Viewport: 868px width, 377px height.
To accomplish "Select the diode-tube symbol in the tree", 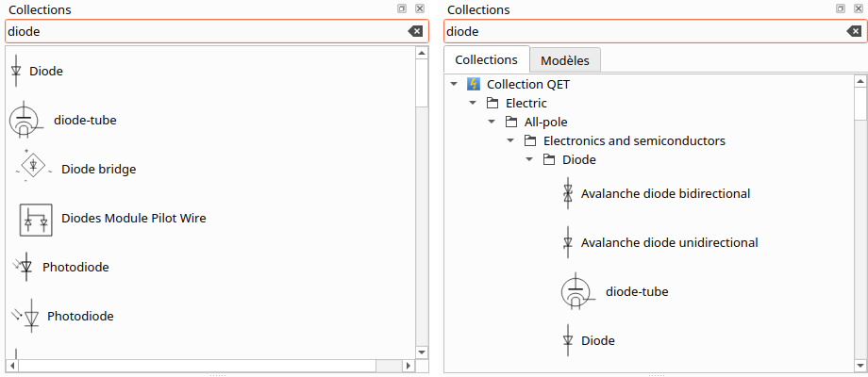I will [x=578, y=291].
